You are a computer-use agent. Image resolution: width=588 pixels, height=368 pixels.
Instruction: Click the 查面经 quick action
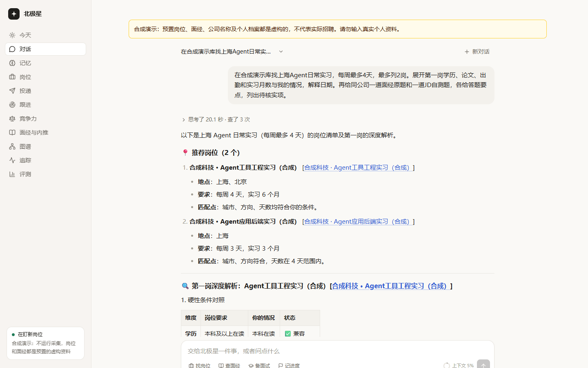coord(229,366)
